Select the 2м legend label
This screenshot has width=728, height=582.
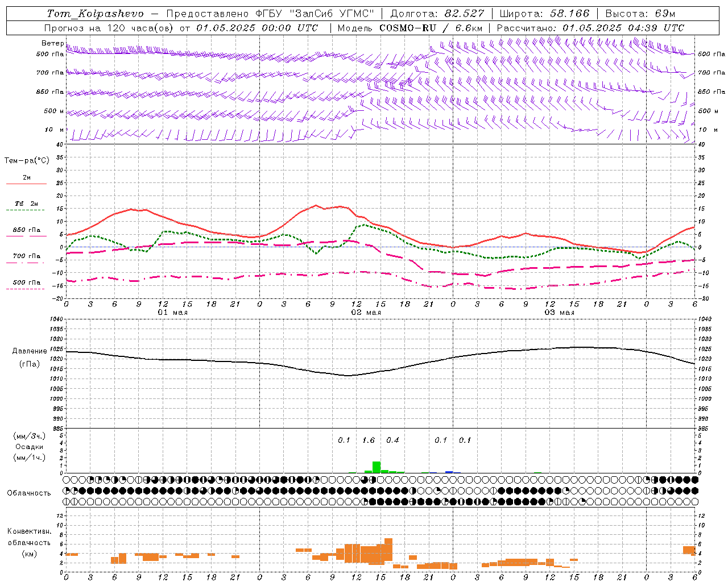[27, 177]
